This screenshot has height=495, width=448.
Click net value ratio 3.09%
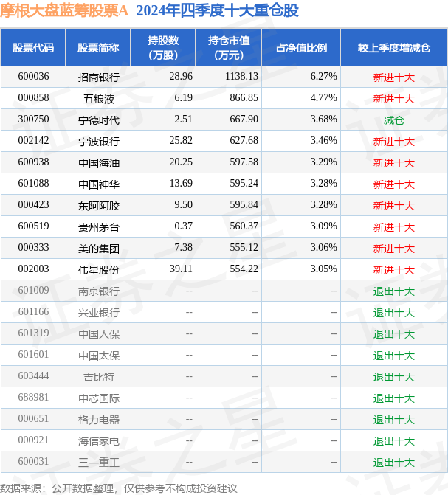323,226
